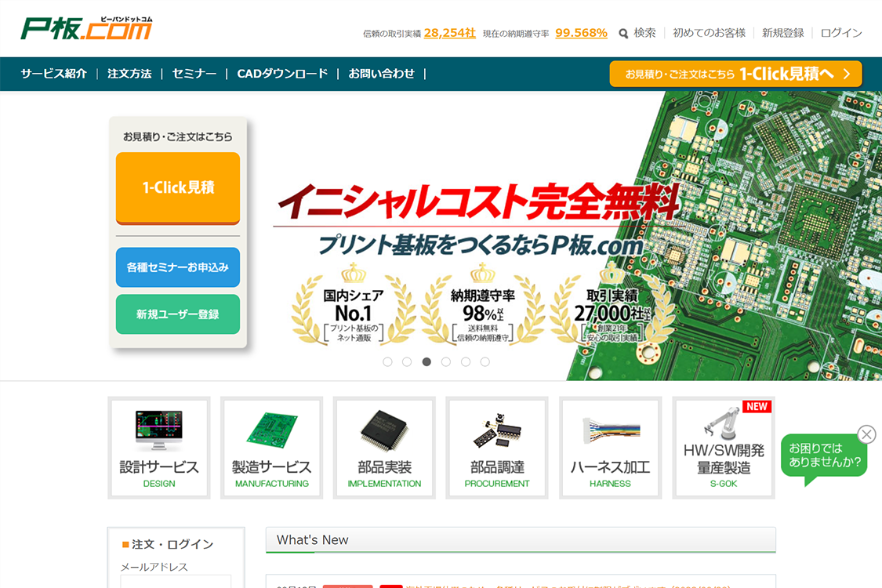Select the first carousel slide dot
Screen dimensions: 882x588
387,361
